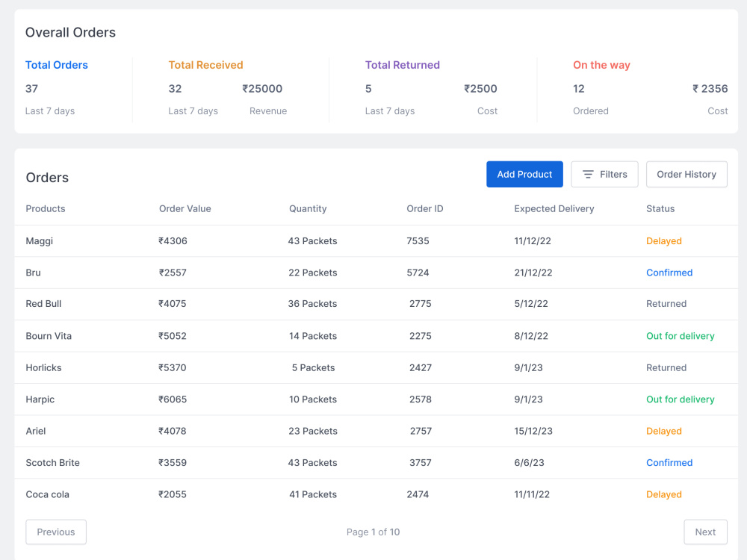Click Out for delivery status for Harpic
Screen dimensions: 747x560
point(681,399)
